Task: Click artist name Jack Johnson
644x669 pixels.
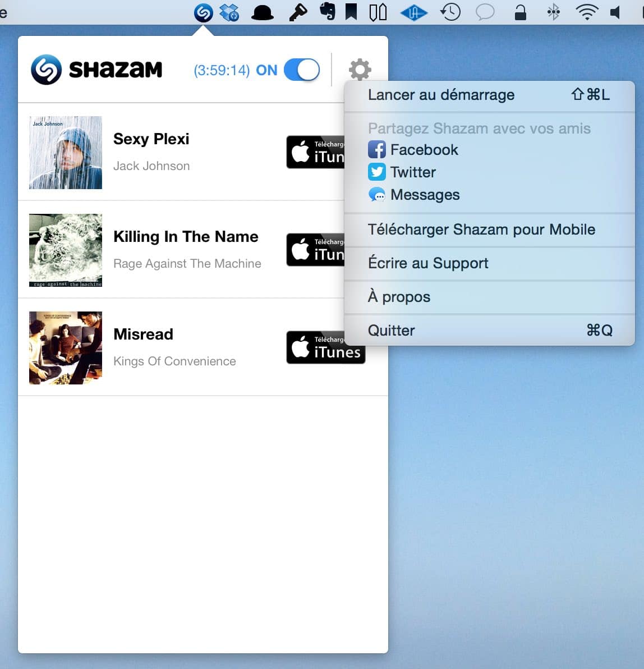Action: point(151,166)
